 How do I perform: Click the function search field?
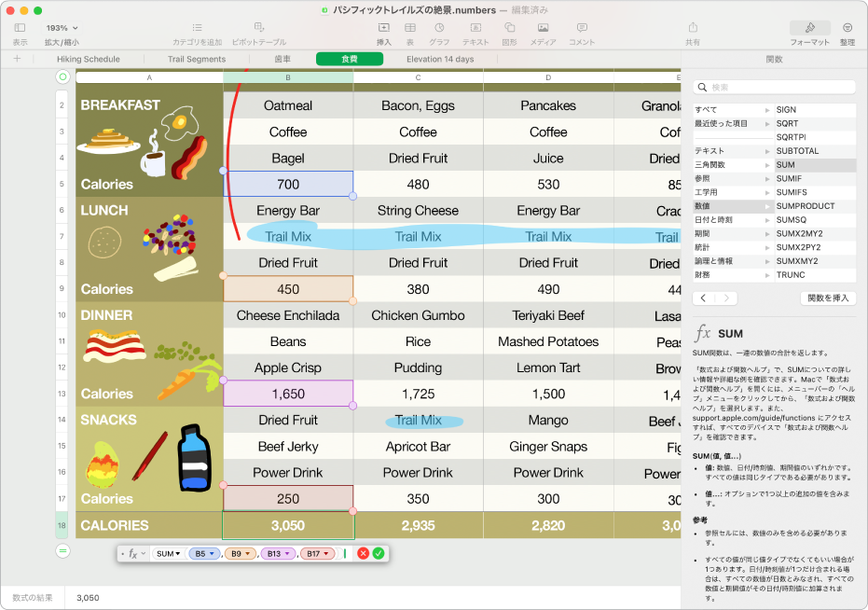tap(774, 87)
